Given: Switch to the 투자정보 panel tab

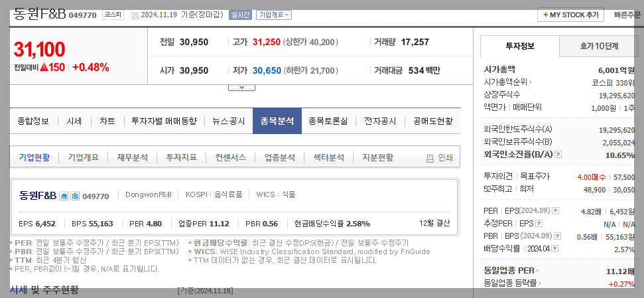Looking at the screenshot, I should point(520,46).
